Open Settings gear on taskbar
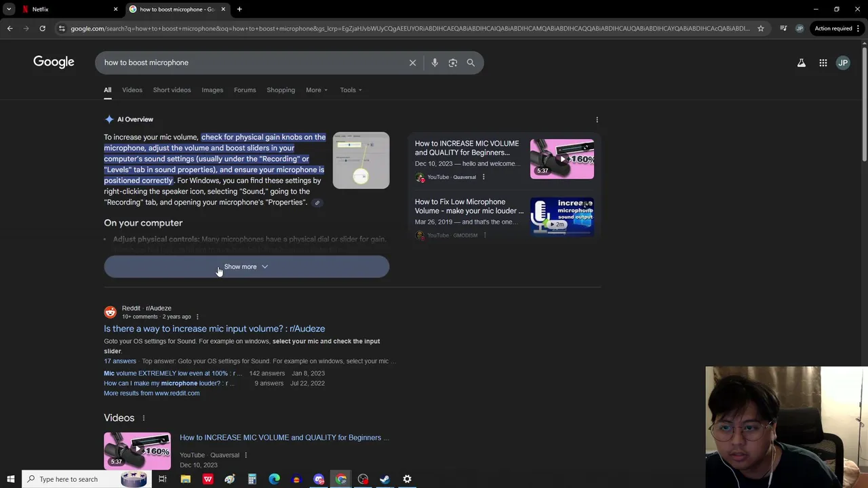 tap(407, 479)
